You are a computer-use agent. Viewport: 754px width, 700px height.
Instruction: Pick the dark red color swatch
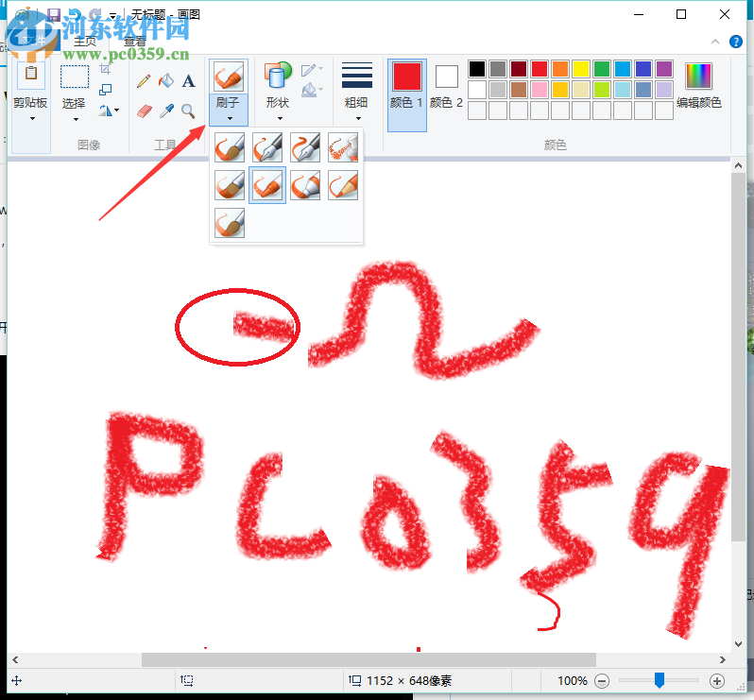pyautogui.click(x=519, y=69)
